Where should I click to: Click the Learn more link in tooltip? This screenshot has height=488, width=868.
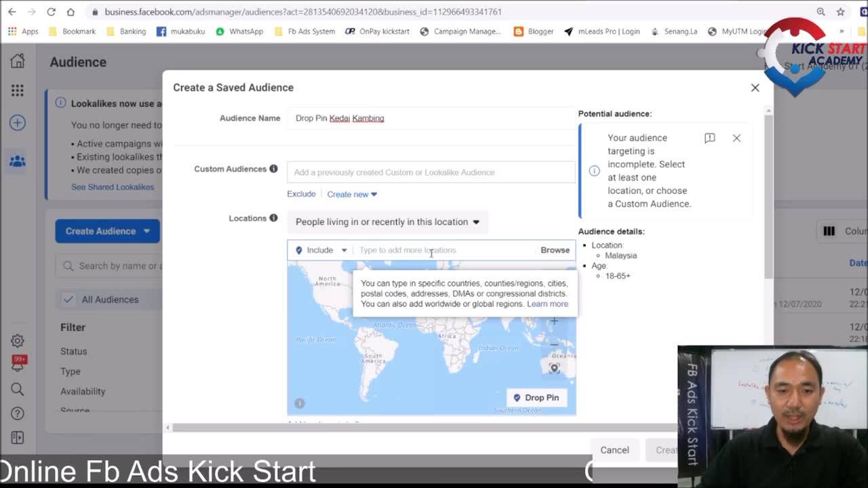click(547, 304)
